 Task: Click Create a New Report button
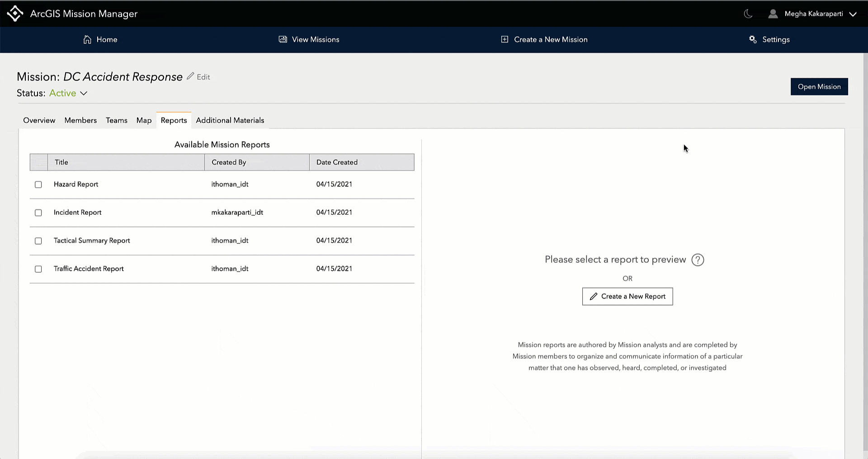[x=627, y=297]
